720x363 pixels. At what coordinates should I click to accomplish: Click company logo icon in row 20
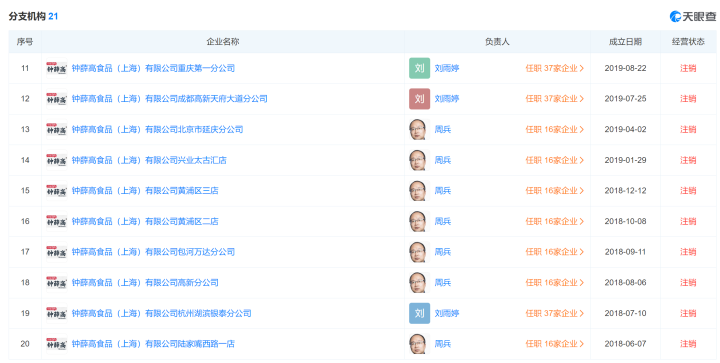tap(56, 344)
